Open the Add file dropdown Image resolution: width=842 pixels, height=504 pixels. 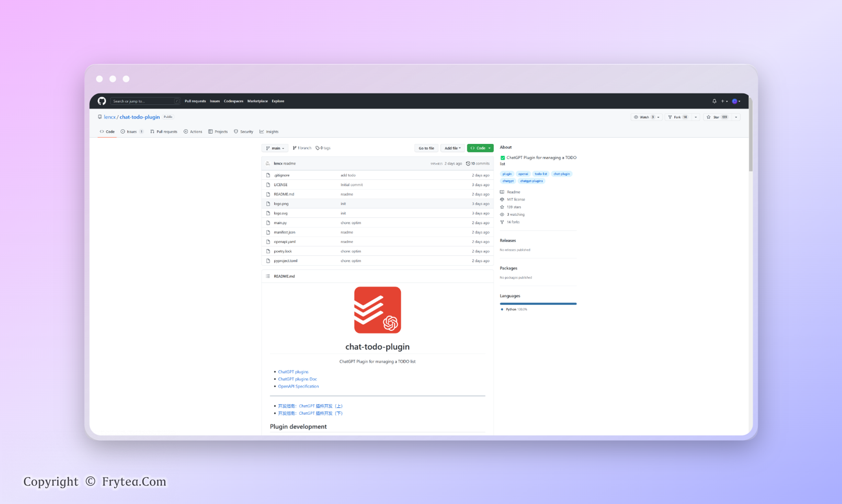point(452,148)
